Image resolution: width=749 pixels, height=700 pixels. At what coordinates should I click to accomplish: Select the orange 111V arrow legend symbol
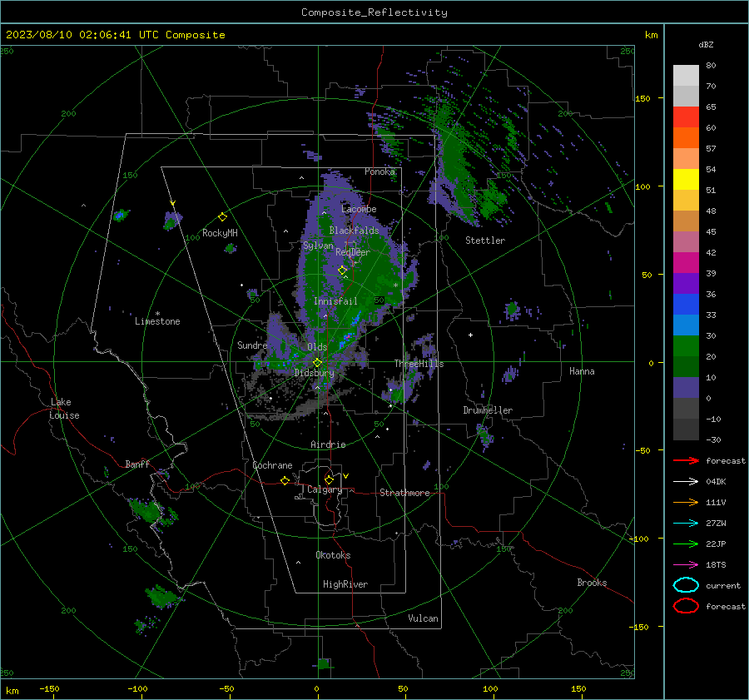click(x=686, y=502)
